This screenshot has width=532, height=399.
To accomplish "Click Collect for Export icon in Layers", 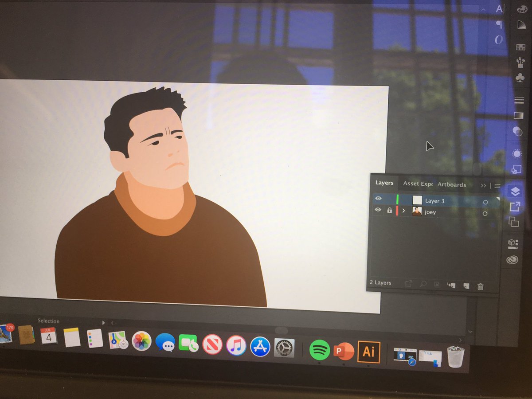I will [x=409, y=284].
